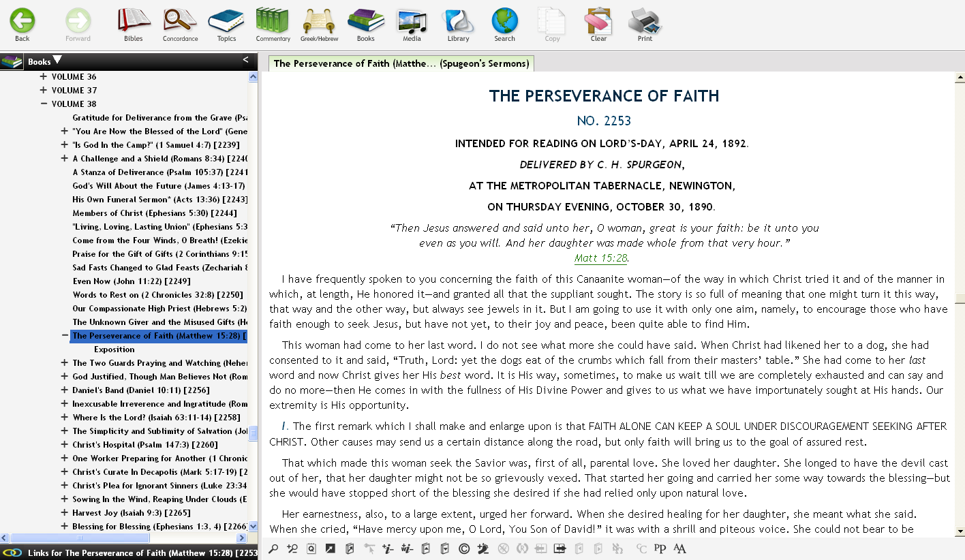965x560 pixels.
Task: Open Blessing for Blessing sermon
Action: tap(160, 526)
